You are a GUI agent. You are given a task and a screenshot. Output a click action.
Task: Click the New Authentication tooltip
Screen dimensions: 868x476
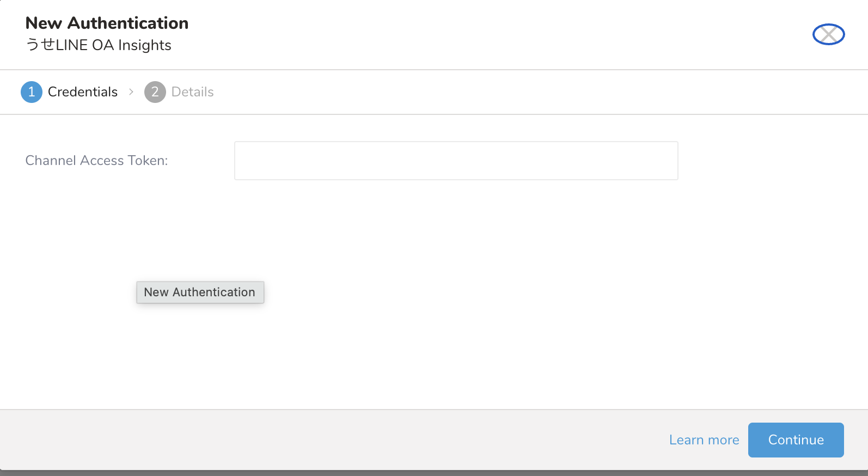pyautogui.click(x=200, y=292)
